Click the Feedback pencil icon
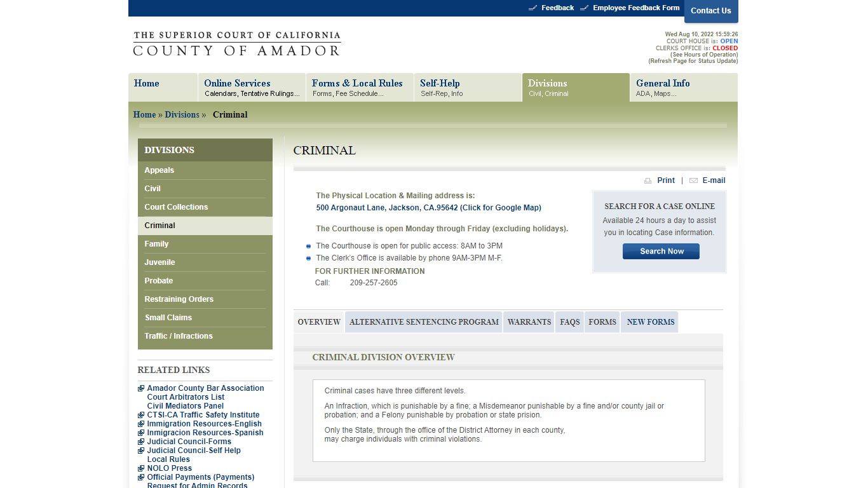The height and width of the screenshot is (488, 868). click(533, 8)
